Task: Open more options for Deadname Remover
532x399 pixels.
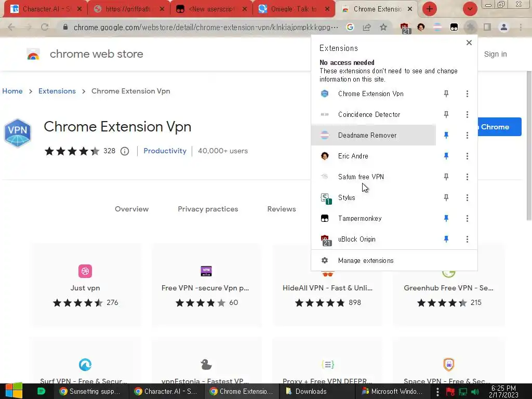Action: coord(467,136)
